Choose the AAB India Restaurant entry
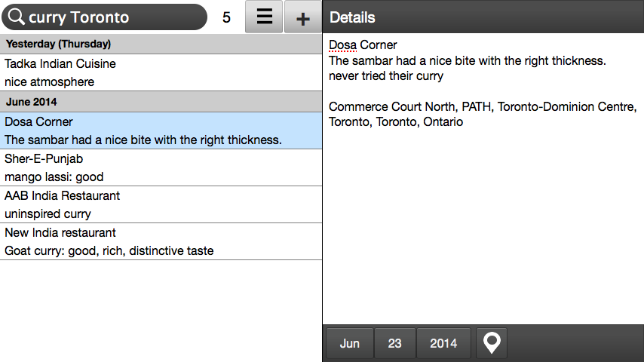 [x=161, y=204]
